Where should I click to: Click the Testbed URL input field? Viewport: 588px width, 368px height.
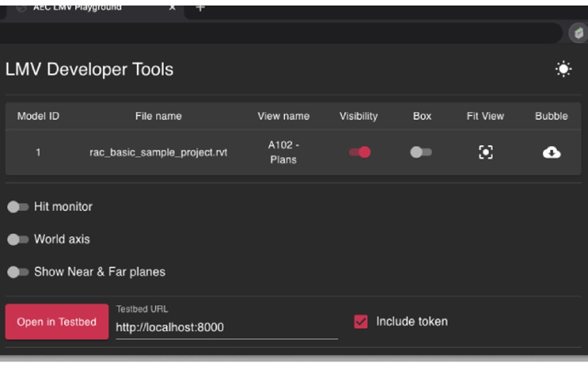(225, 326)
